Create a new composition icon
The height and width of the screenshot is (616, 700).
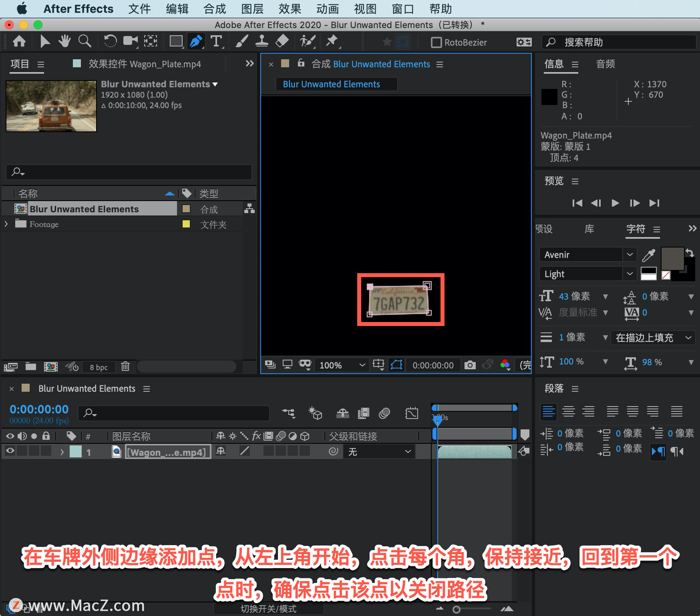(51, 366)
